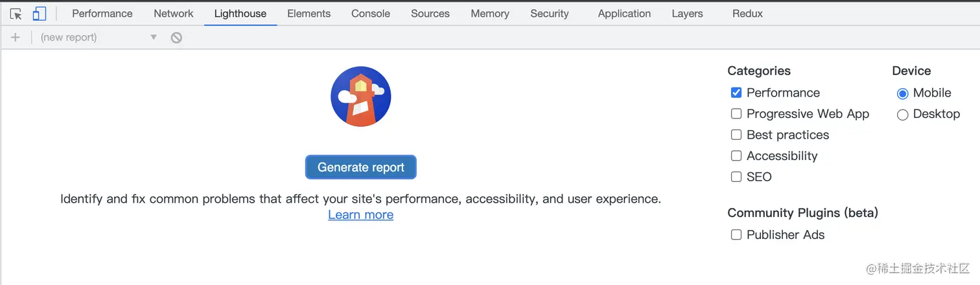Go to the Application tab
The width and height of the screenshot is (980, 285).
point(624,14)
